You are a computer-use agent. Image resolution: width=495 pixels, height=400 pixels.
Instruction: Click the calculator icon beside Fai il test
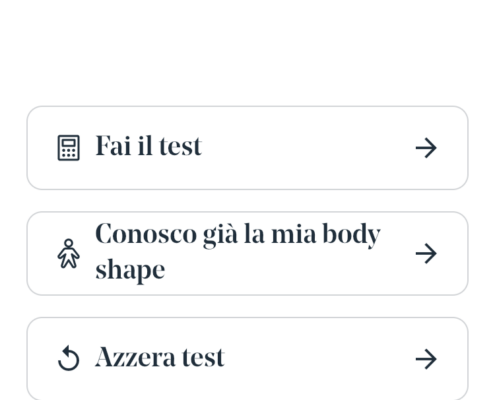tap(69, 148)
